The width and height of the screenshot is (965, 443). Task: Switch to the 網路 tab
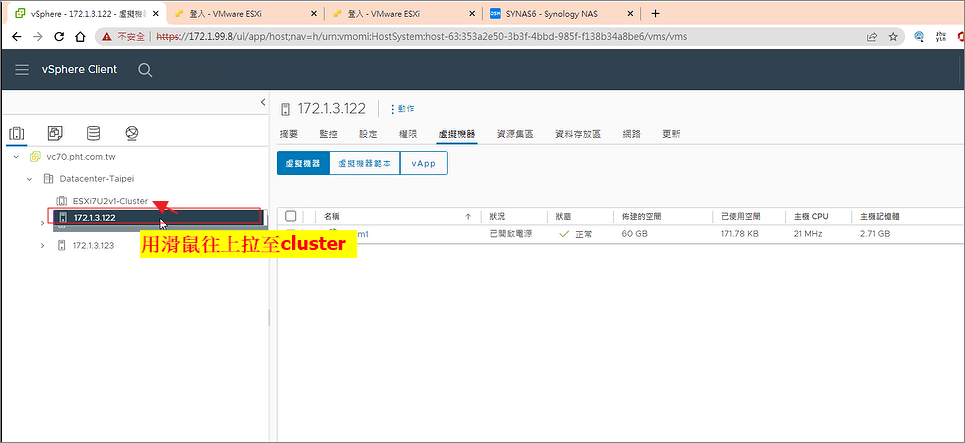pyautogui.click(x=631, y=134)
